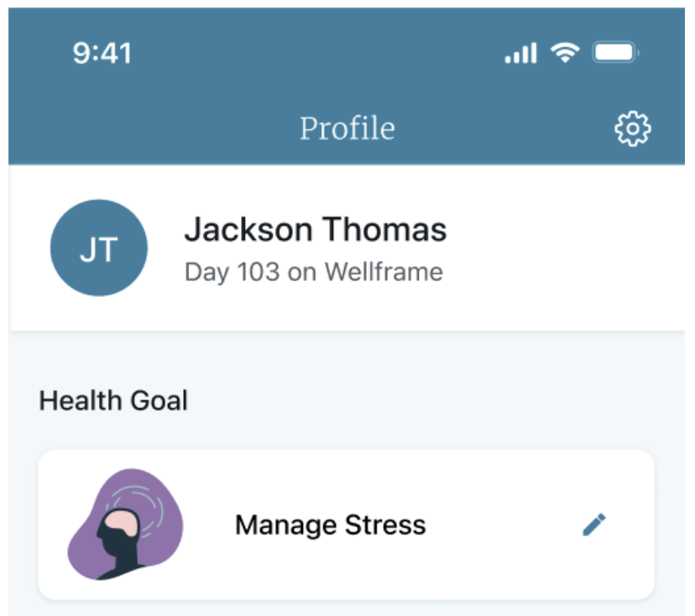Tap the Health Goal section heading
The height and width of the screenshot is (616, 695).
pos(113,400)
